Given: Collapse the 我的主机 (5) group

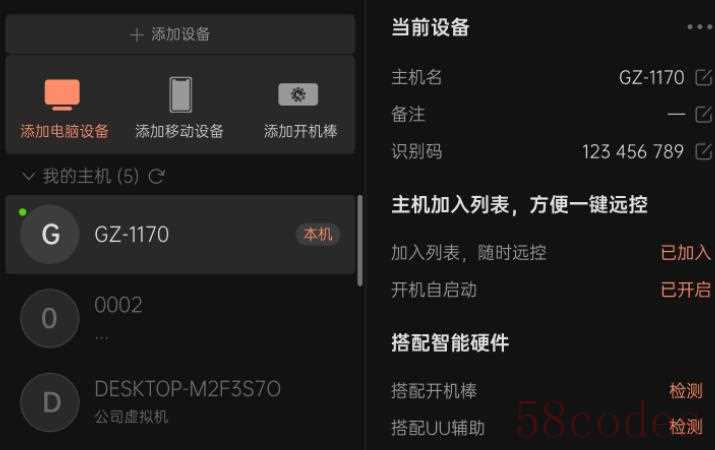Looking at the screenshot, I should point(28,176).
